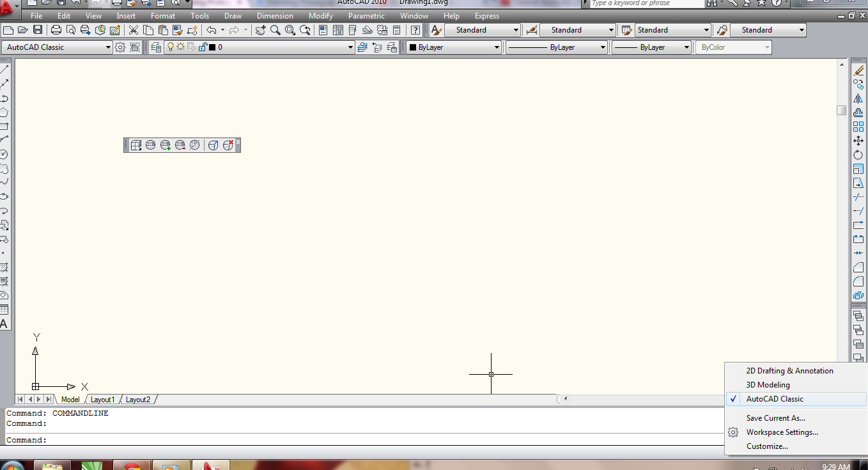Open the Text Style Standard dropdown
Screen dimensions: 868x470
[x=483, y=30]
